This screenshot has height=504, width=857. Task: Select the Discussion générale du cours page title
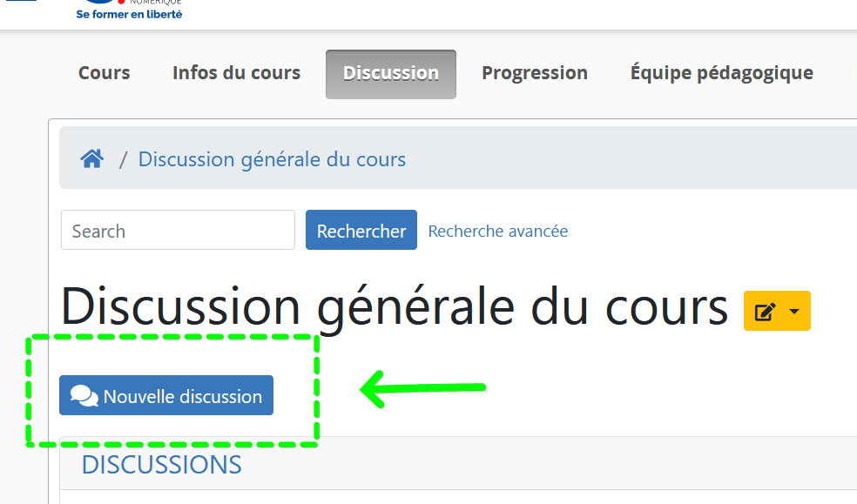(394, 306)
